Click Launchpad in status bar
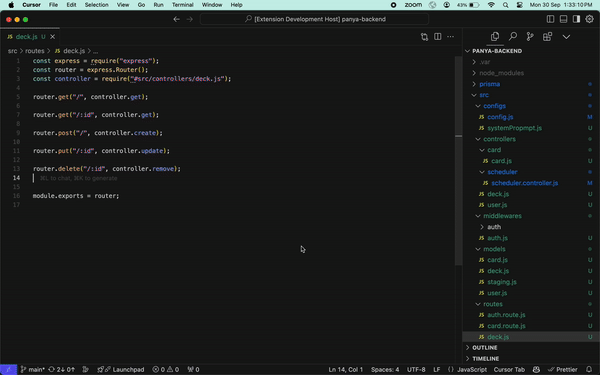The width and height of the screenshot is (600, 375). tap(121, 370)
